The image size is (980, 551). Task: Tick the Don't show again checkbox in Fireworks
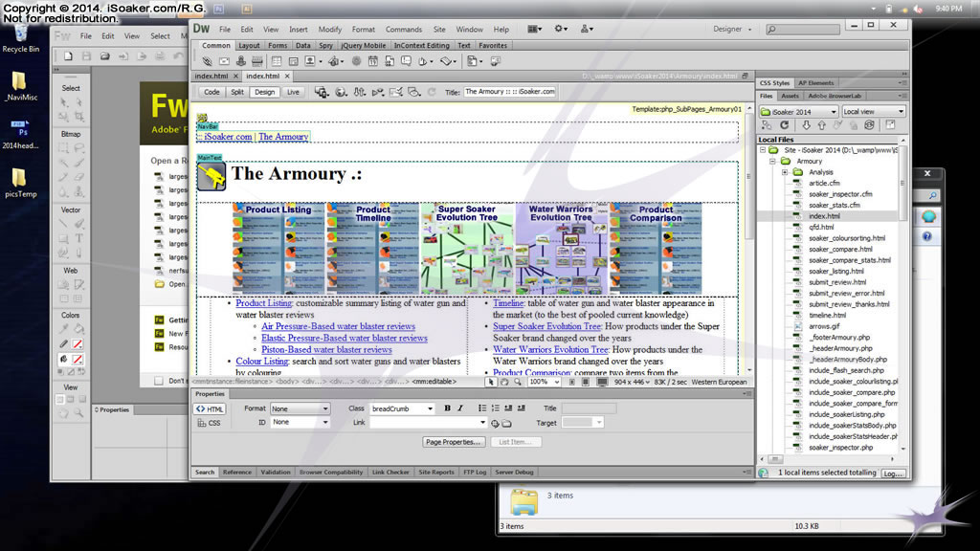(159, 381)
